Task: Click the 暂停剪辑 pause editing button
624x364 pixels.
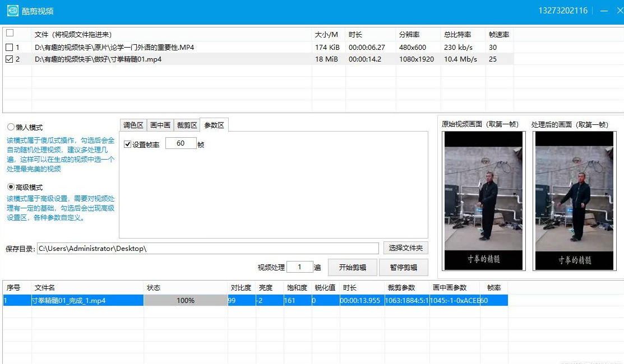Action: tap(405, 267)
